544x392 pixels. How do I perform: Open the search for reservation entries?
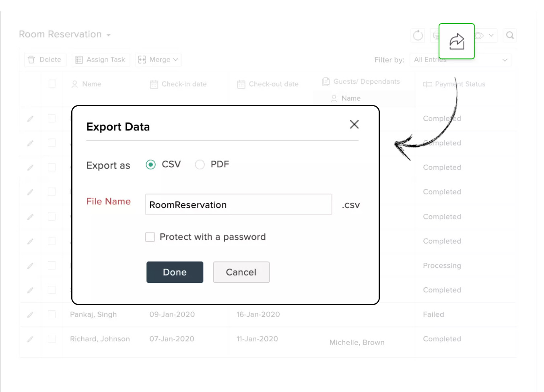point(510,35)
